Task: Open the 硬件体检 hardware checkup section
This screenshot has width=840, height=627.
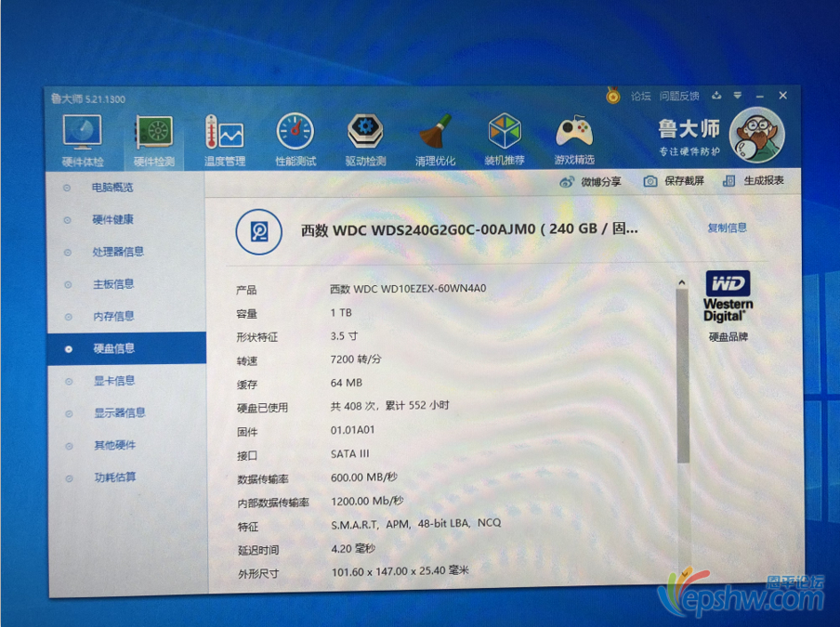Action: click(83, 140)
